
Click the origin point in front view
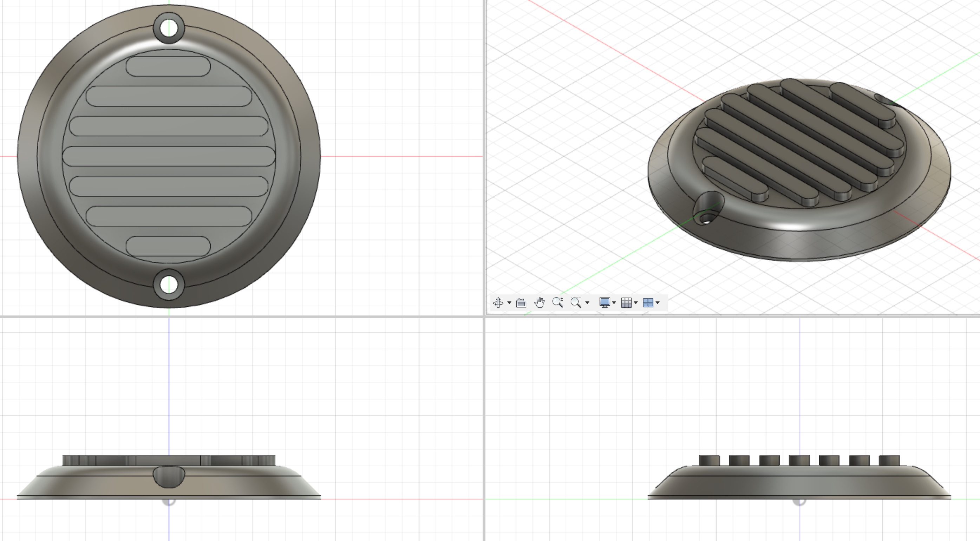click(169, 499)
